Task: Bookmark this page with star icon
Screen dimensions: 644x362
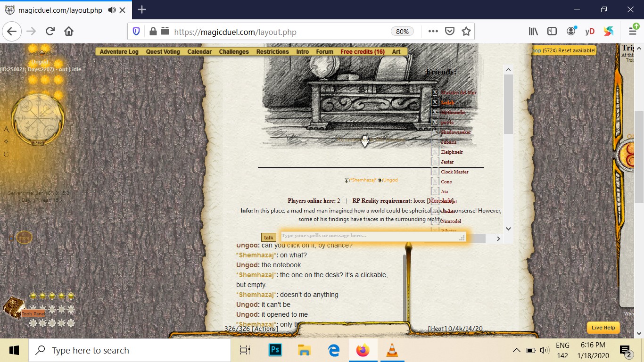Action: (466, 32)
